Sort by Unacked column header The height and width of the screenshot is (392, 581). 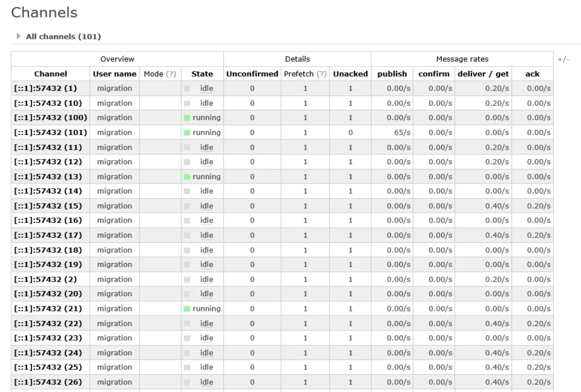click(350, 74)
